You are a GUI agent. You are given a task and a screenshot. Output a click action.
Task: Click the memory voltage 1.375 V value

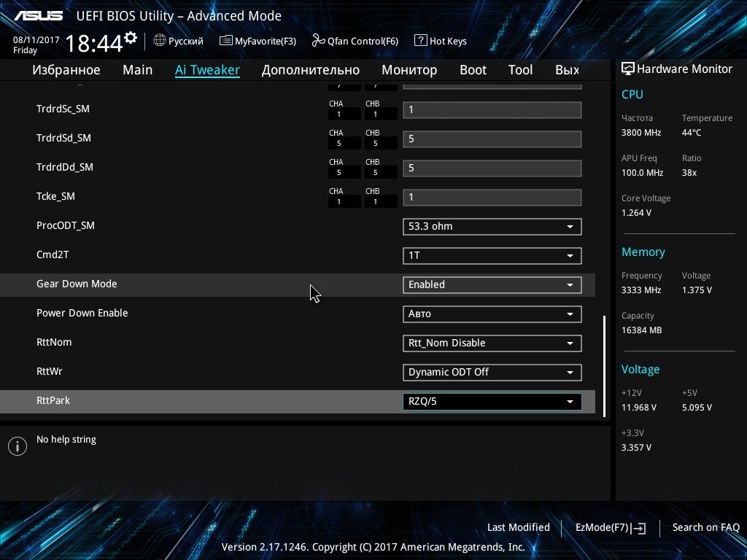coord(697,290)
